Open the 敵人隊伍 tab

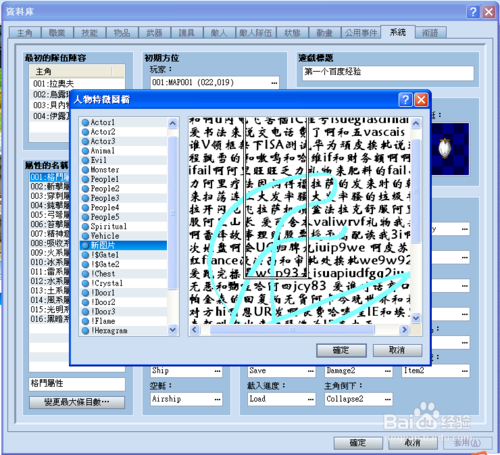(x=256, y=33)
